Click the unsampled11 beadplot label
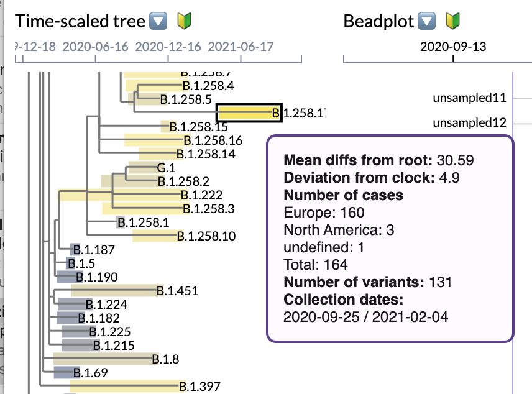The width and height of the screenshot is (532, 394). (469, 98)
